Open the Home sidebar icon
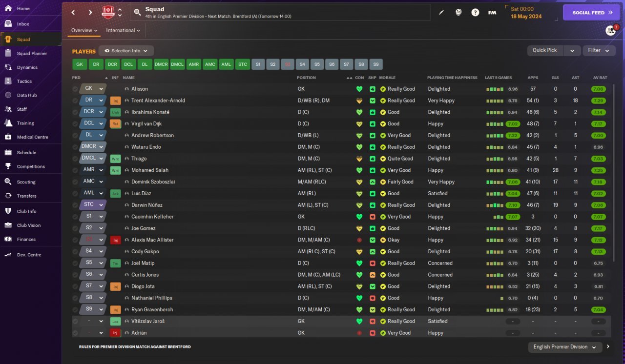This screenshot has height=364, width=625. 8,8
